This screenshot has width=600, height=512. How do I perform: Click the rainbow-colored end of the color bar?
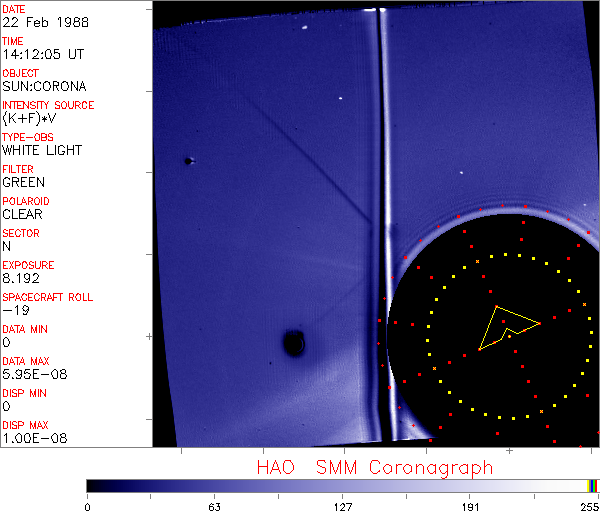pos(593,485)
